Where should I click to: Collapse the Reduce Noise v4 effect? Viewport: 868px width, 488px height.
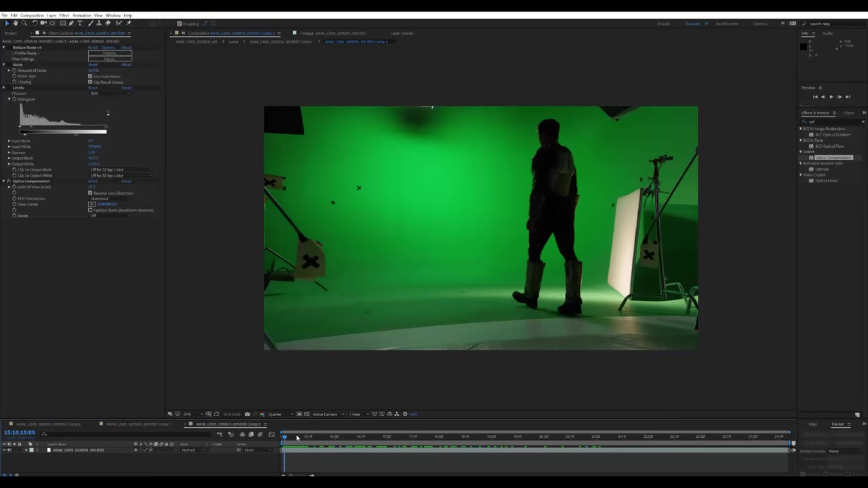click(x=3, y=47)
